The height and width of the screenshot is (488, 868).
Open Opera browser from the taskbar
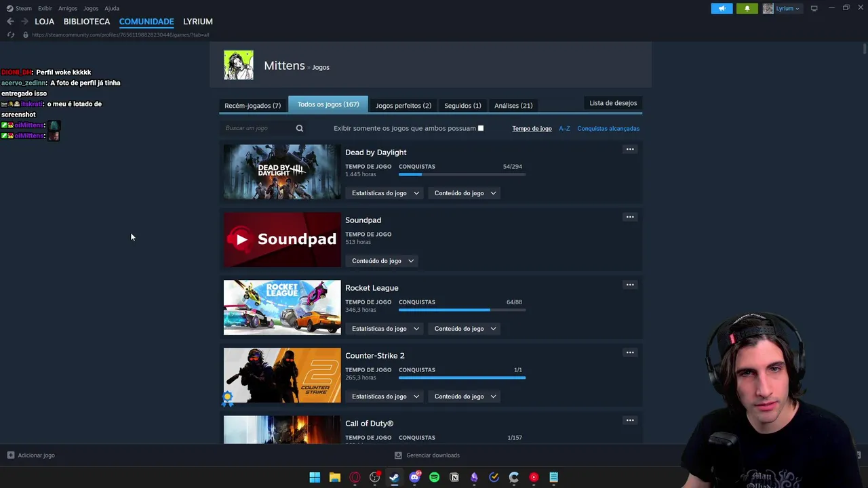[x=355, y=477]
